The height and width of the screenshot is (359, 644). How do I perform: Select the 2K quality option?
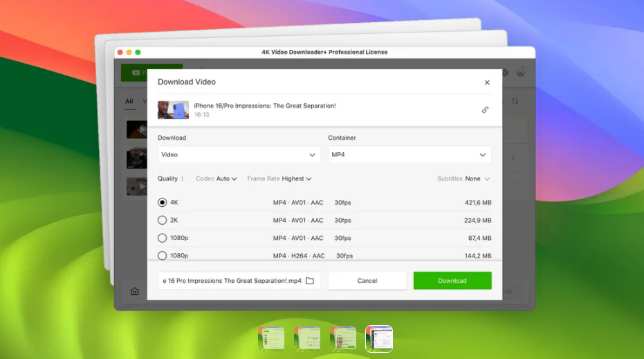point(163,220)
